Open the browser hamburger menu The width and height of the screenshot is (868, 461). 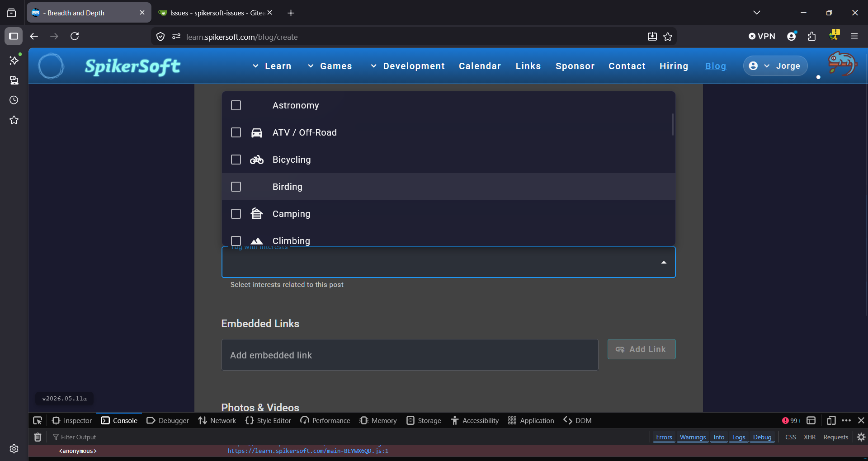pyautogui.click(x=854, y=36)
